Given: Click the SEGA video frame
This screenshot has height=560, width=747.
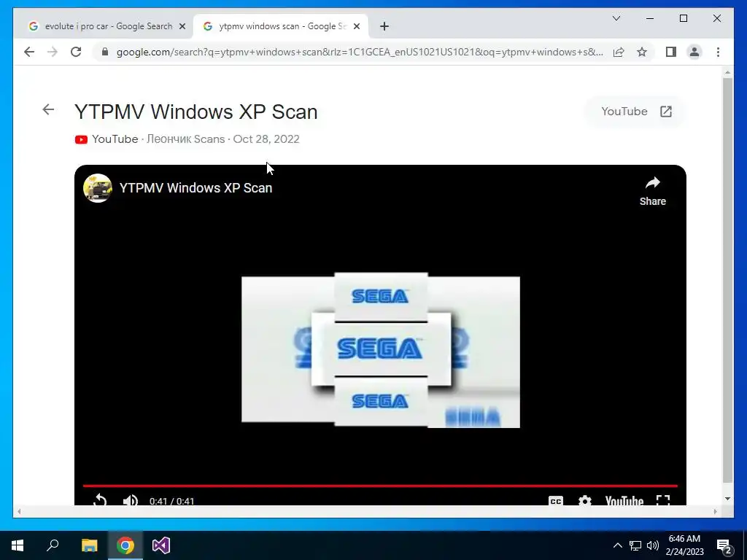Looking at the screenshot, I should point(381,350).
